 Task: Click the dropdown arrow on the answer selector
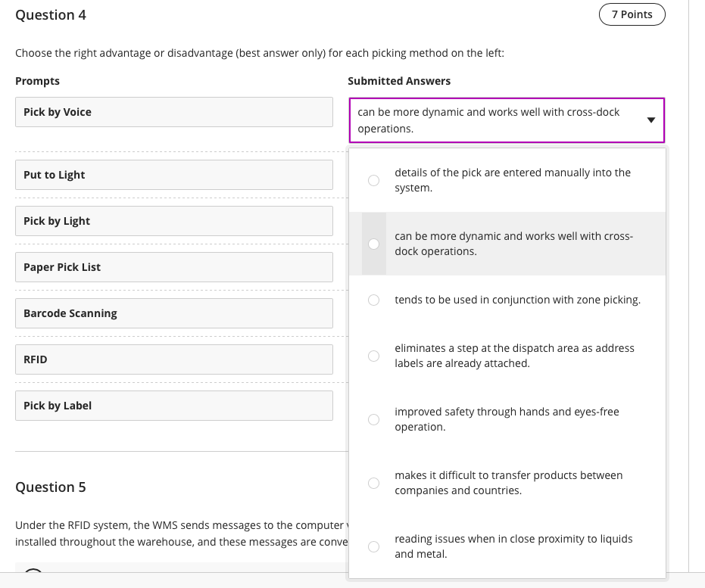pyautogui.click(x=650, y=120)
